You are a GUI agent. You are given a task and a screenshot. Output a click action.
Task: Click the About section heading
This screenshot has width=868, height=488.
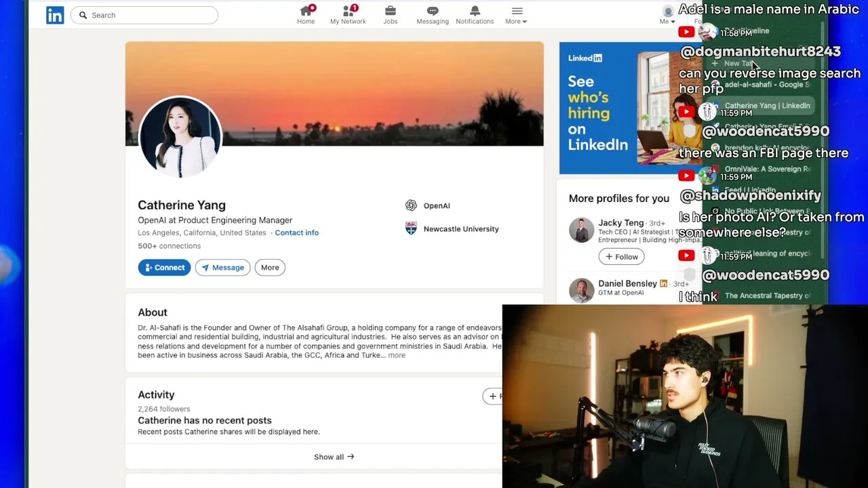[x=153, y=312]
